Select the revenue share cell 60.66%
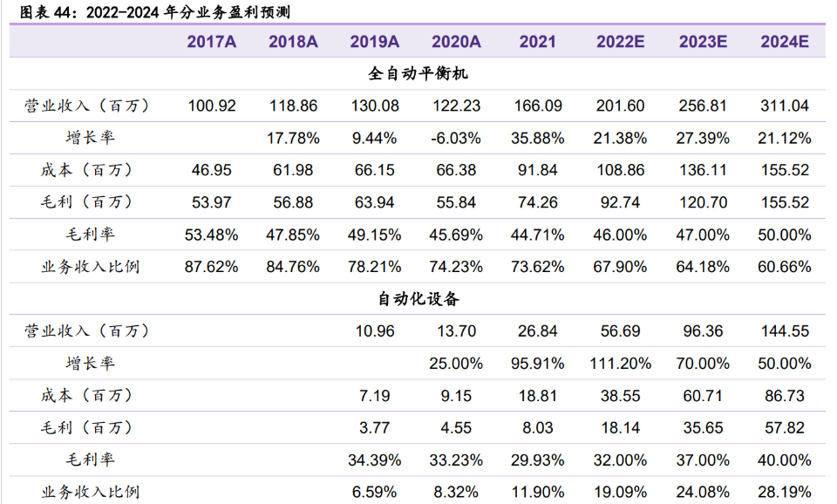The height and width of the screenshot is (504, 837). [785, 267]
